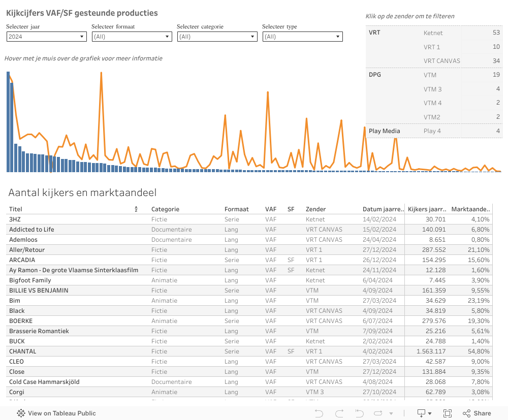
Task: Click the Revert icon in toolbar
Action: pyautogui.click(x=360, y=413)
